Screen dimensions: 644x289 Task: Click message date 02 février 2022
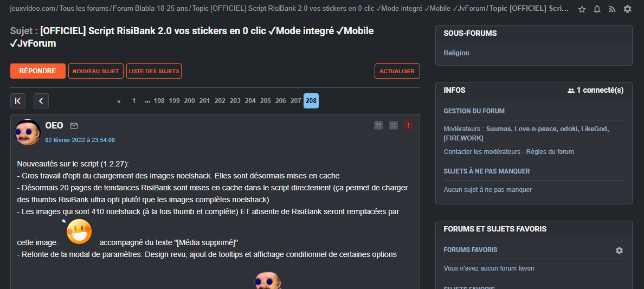[x=80, y=140]
